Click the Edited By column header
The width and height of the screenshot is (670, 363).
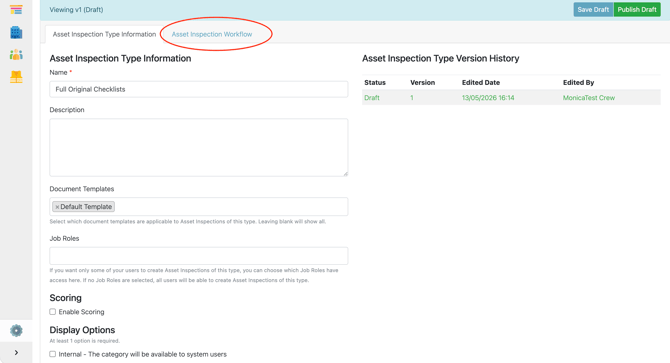(579, 82)
